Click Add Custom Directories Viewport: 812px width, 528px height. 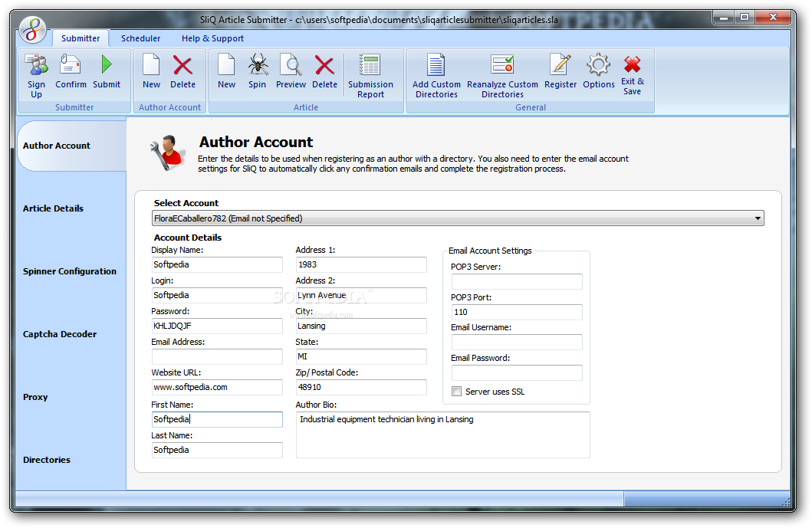coord(436,76)
